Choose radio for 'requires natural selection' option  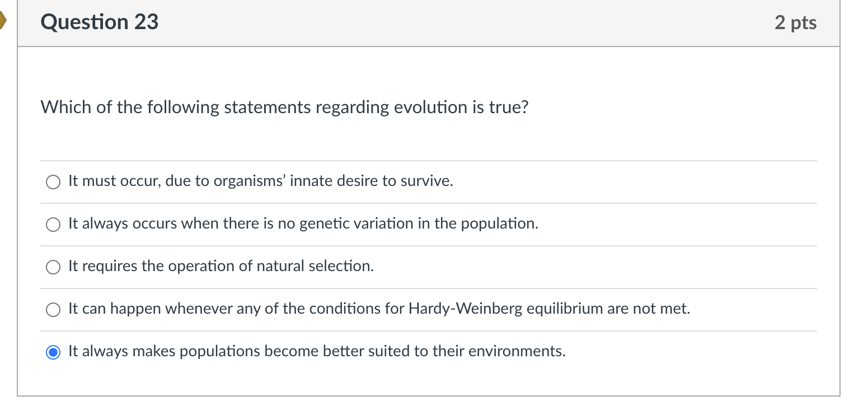53,267
